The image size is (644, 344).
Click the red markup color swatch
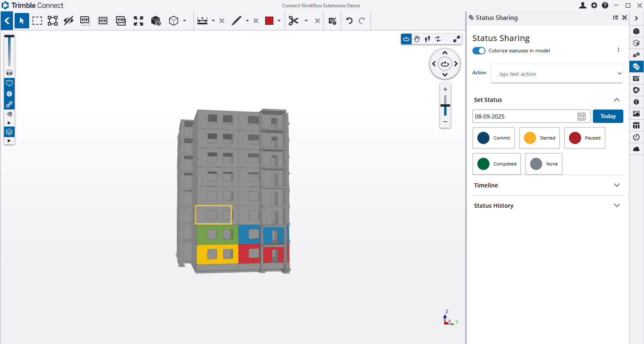click(269, 21)
